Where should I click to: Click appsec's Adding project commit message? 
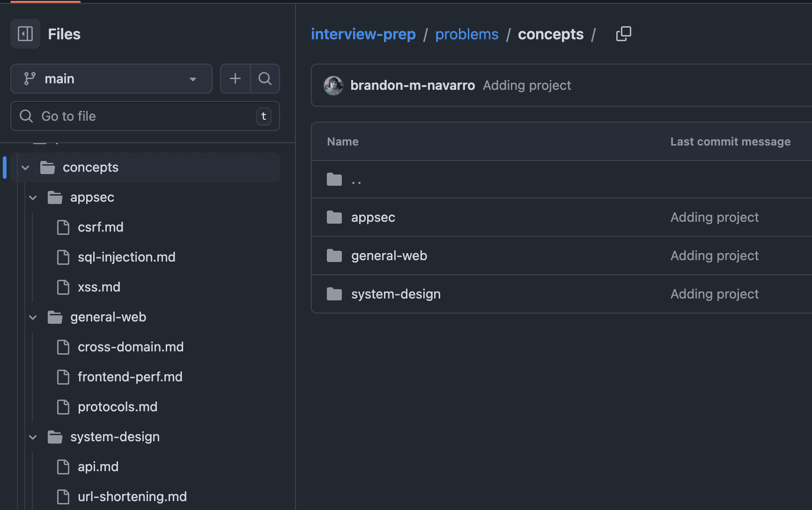714,217
